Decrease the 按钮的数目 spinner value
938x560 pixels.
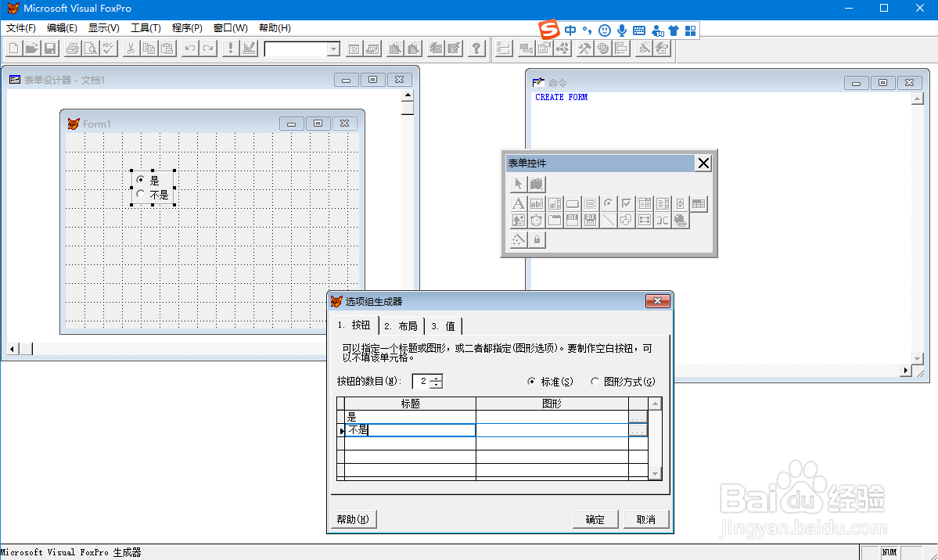[437, 385]
